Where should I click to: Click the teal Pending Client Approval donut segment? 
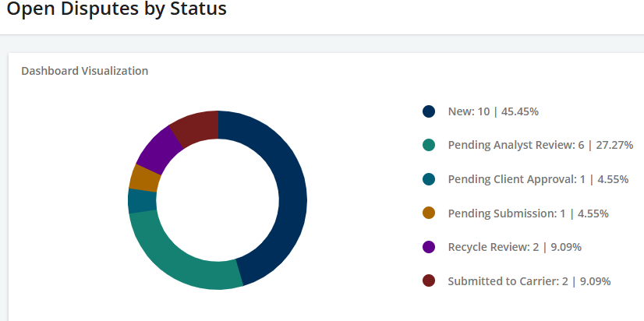click(x=142, y=201)
